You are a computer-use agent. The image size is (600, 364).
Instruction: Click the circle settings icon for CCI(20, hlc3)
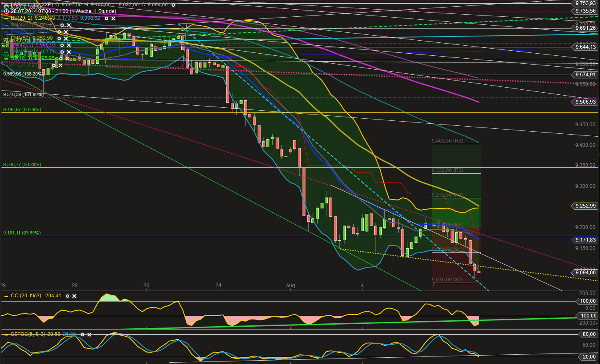tap(68, 296)
